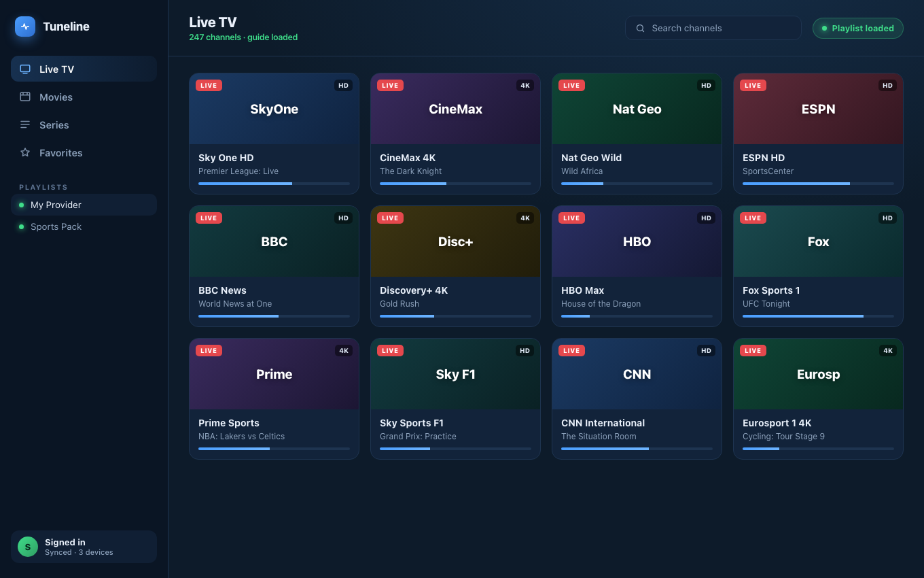Click the LIVE badge on HBO card
This screenshot has height=578, width=924.
pyautogui.click(x=571, y=218)
